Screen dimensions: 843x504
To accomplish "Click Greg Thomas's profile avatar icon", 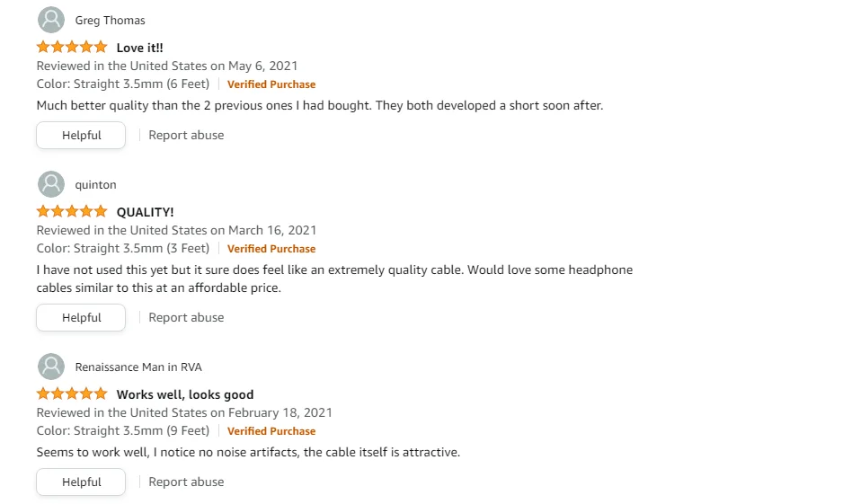I will click(51, 20).
